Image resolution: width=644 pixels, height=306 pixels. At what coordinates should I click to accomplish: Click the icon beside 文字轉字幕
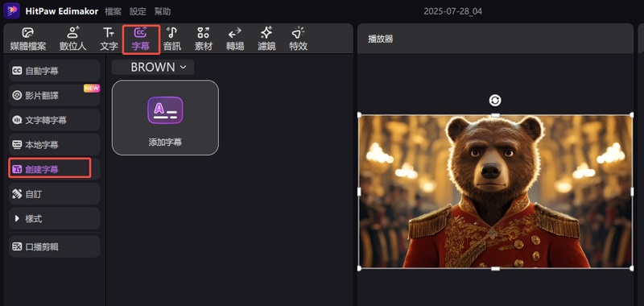pos(17,120)
